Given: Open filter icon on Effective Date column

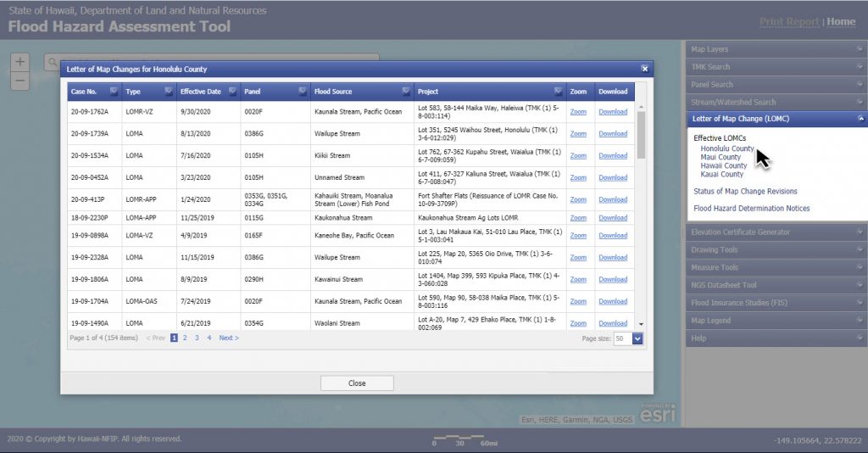Looking at the screenshot, I should (x=232, y=92).
